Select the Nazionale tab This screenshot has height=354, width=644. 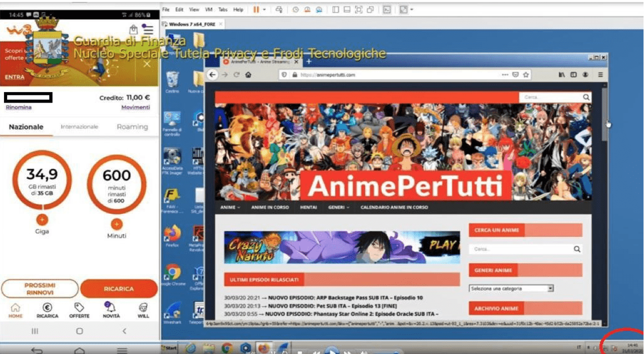click(x=26, y=127)
